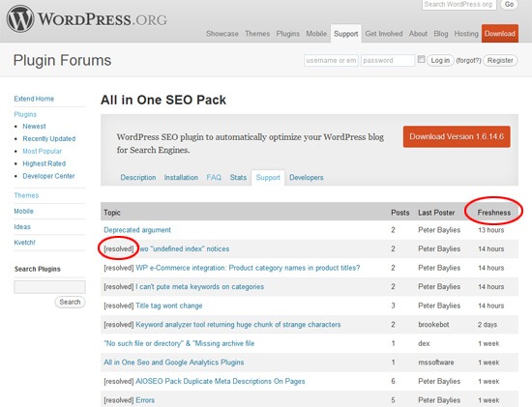Image resolution: width=532 pixels, height=407 pixels.
Task: Select the Support tab in top navigation
Action: [345, 34]
